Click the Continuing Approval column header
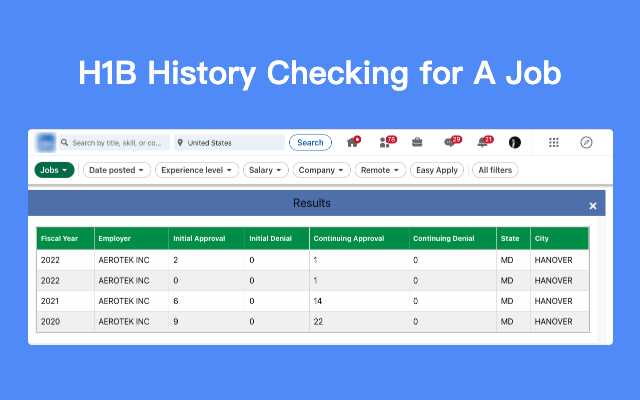 pos(360,238)
